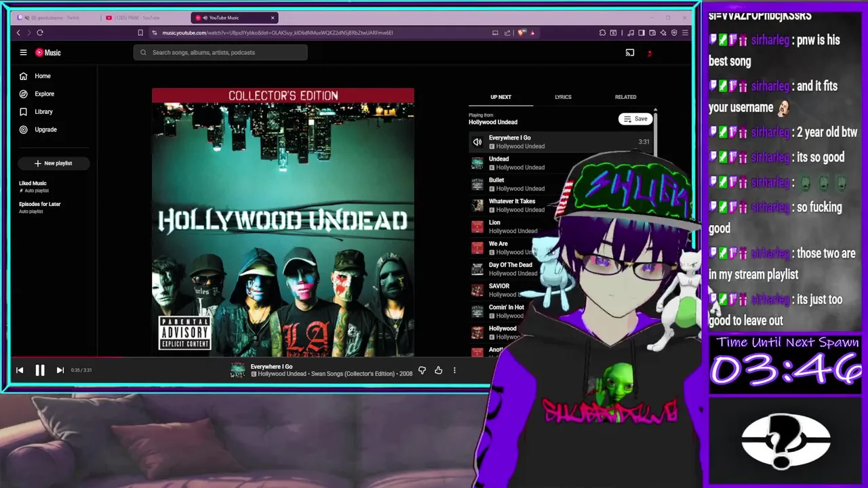The height and width of the screenshot is (488, 868).
Task: Open Hollywood Undead artist link in player bar
Action: pyautogui.click(x=281, y=374)
